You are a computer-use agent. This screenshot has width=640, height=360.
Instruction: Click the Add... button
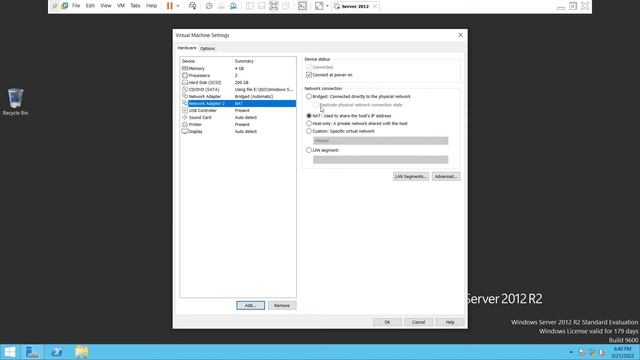pyautogui.click(x=250, y=305)
